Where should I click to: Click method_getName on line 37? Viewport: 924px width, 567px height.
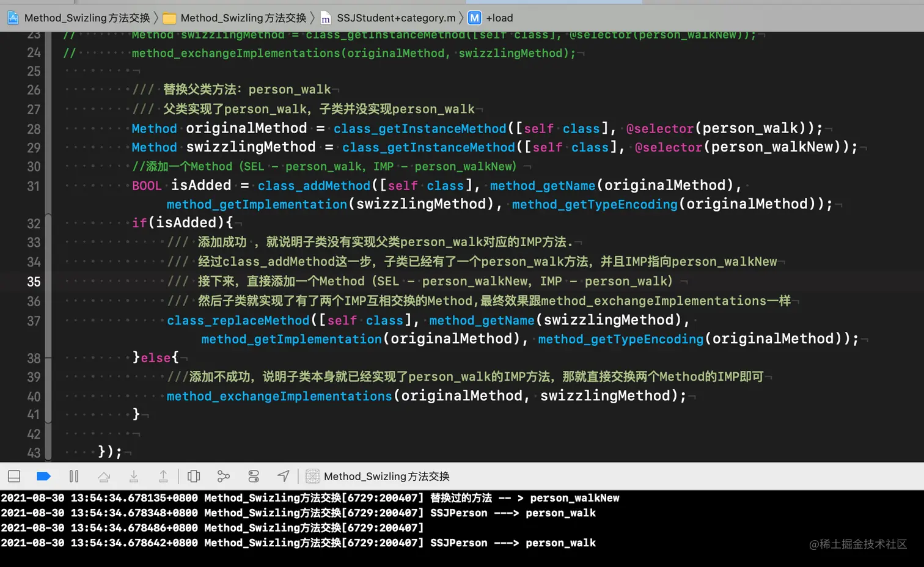pos(482,321)
